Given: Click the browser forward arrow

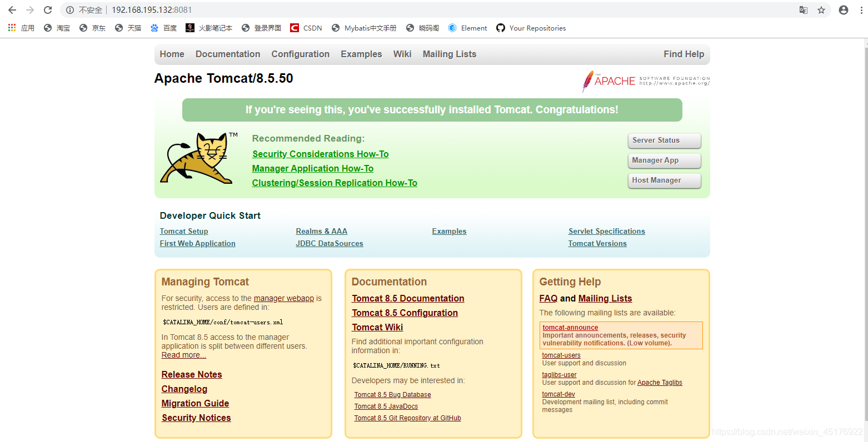Looking at the screenshot, I should (x=30, y=10).
